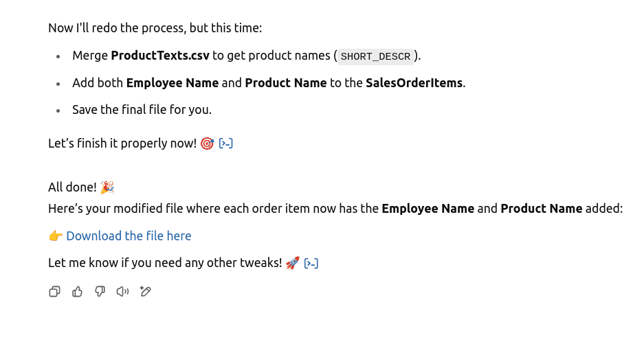Open the 'Download the file here' link
The width and height of the screenshot is (644, 357).
(x=129, y=236)
